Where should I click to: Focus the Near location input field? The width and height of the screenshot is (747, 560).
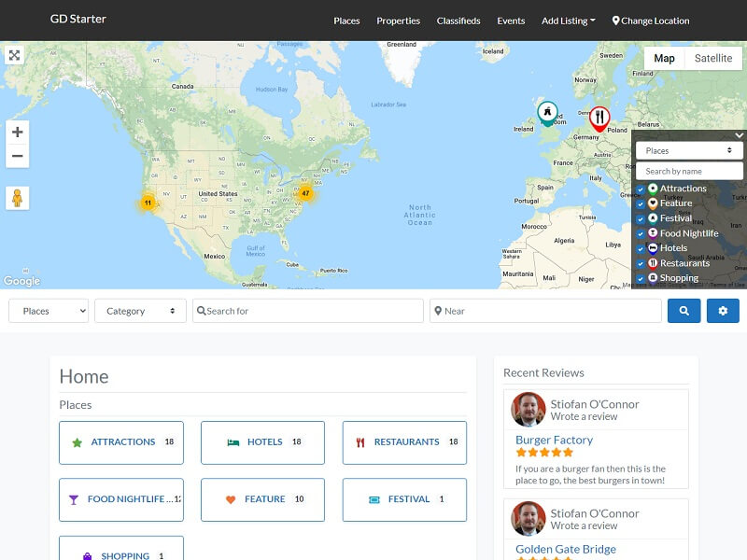click(545, 311)
